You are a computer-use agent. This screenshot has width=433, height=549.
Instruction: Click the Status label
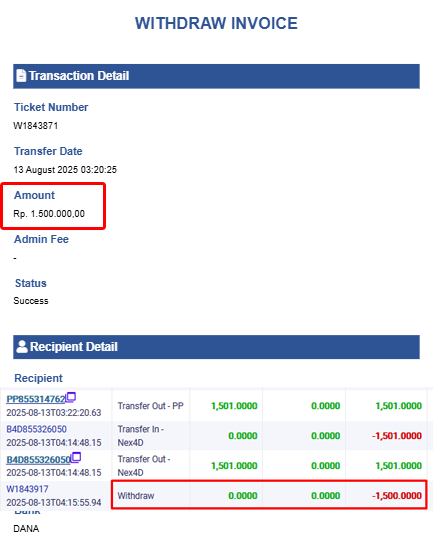coord(31,283)
